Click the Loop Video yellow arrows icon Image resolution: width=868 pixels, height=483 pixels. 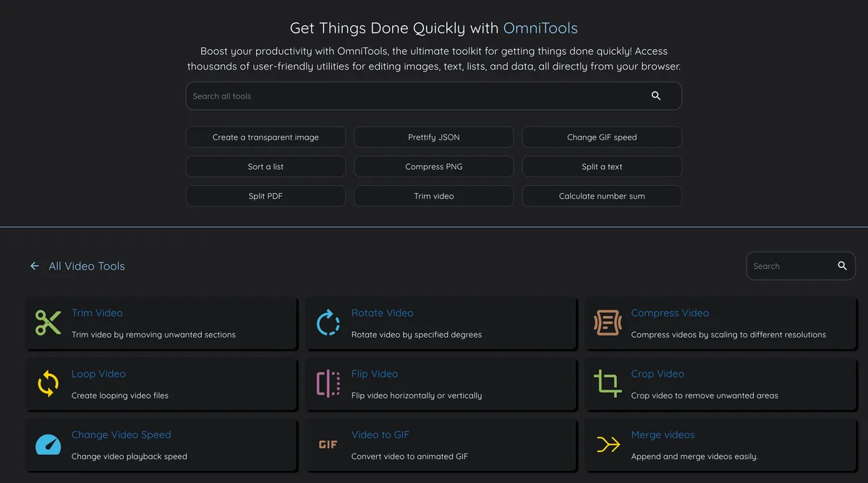click(48, 383)
